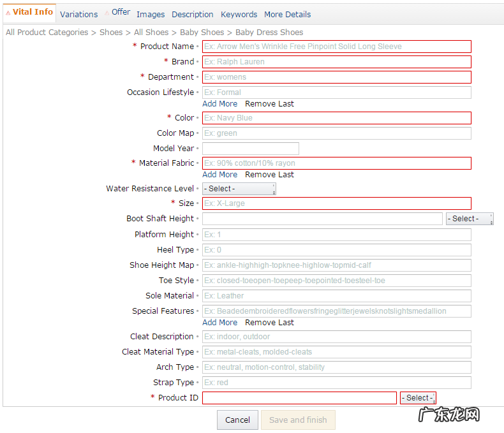Open the Product ID type dropdown
Image resolution: width=504 pixels, height=433 pixels.
[x=418, y=398]
